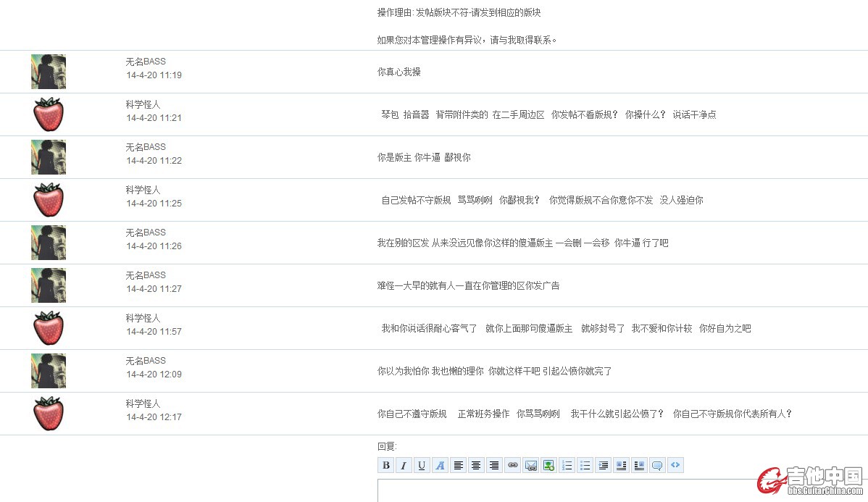
Task: Click strawberry avatar on the 12:17 message
Action: coord(49,414)
